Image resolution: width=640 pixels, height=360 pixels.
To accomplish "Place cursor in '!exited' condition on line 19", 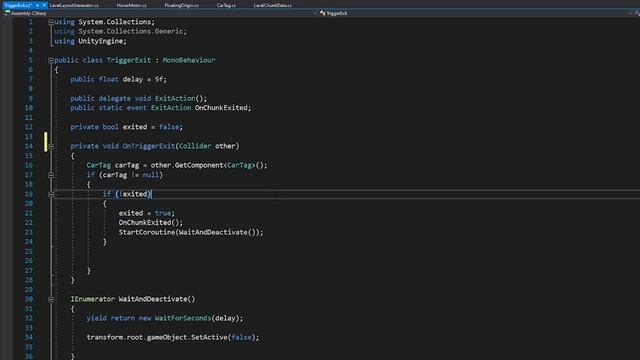I will pyautogui.click(x=133, y=194).
